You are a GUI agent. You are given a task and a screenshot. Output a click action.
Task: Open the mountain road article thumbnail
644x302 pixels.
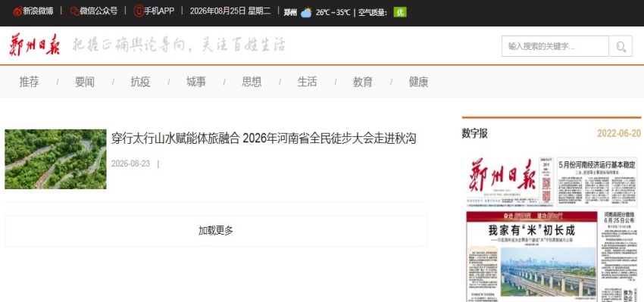coord(55,159)
